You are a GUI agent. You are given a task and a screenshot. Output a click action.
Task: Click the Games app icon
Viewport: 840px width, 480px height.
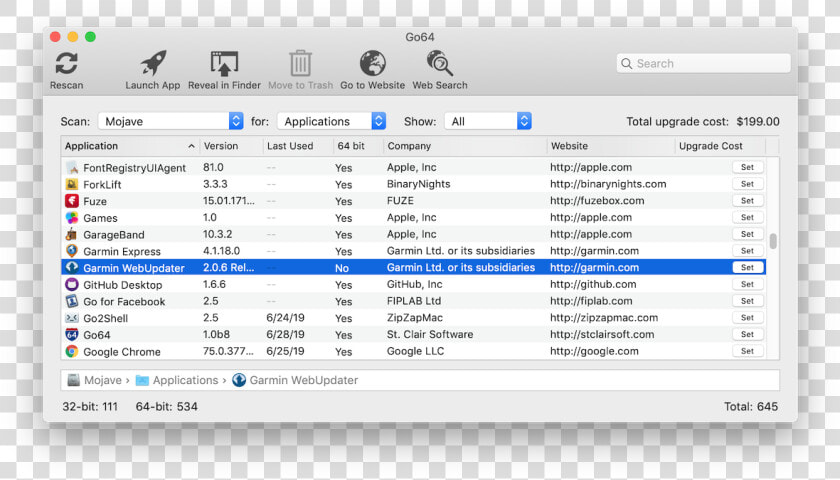click(x=72, y=218)
